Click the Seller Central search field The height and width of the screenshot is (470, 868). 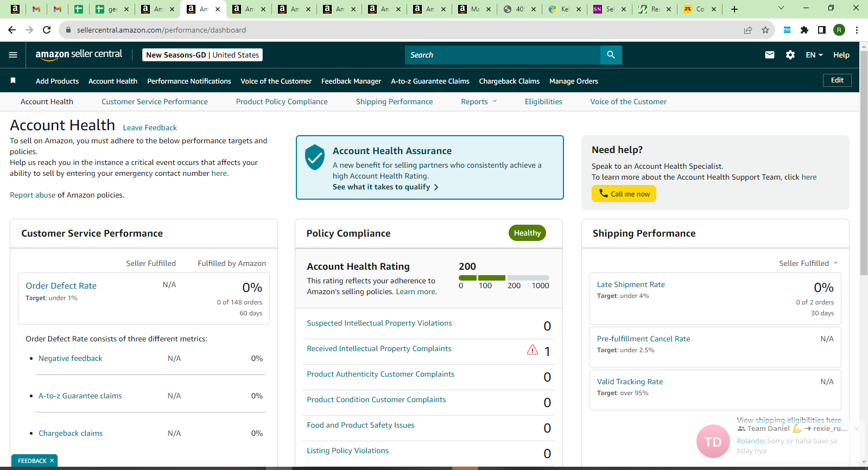coord(503,55)
